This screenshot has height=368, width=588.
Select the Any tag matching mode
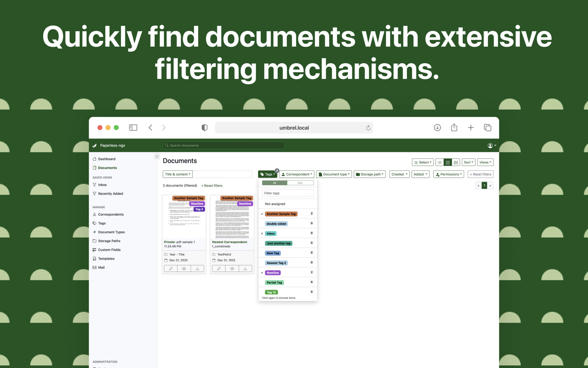click(x=300, y=183)
